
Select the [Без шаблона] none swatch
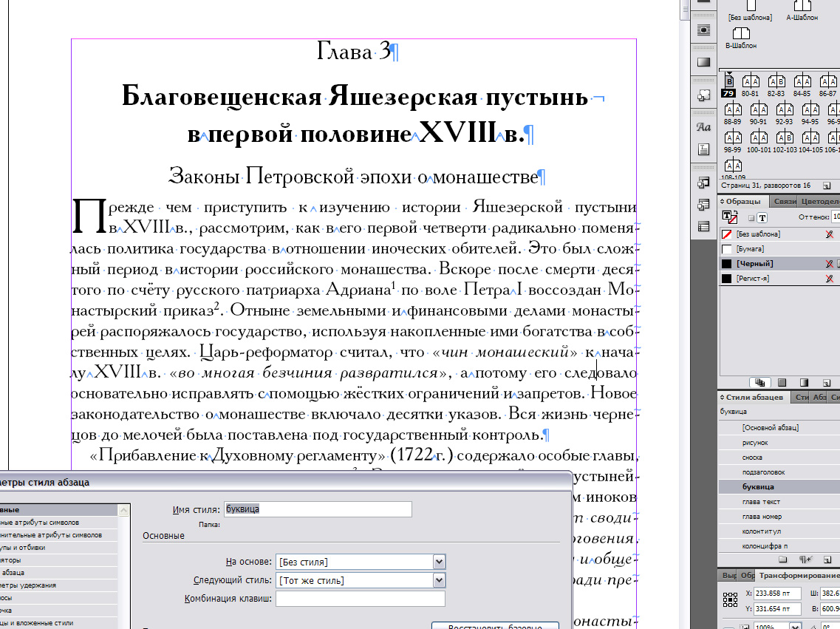click(779, 234)
